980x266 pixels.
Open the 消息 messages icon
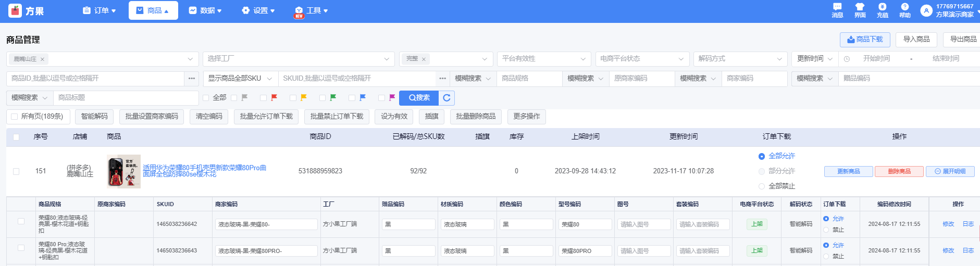click(x=837, y=7)
